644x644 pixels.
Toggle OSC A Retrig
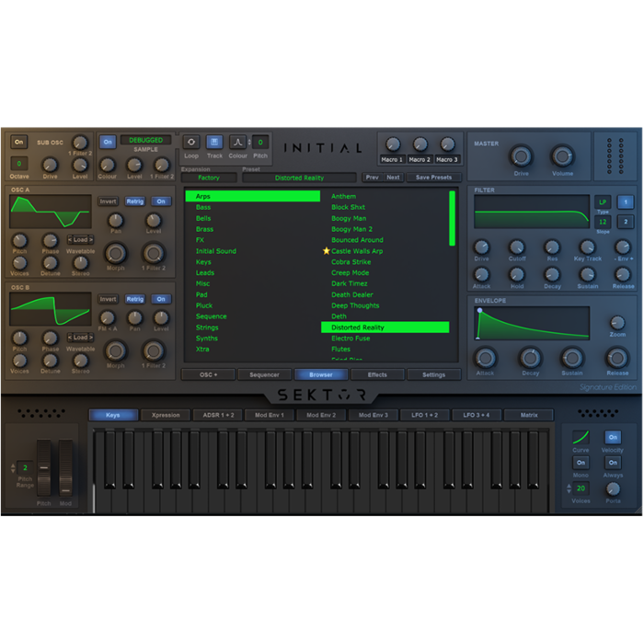point(134,201)
